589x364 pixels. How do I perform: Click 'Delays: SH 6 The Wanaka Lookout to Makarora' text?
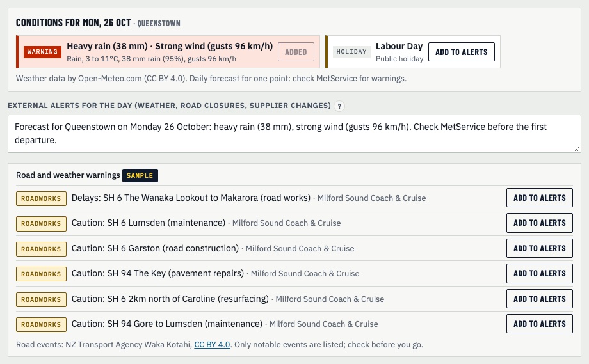[191, 198]
